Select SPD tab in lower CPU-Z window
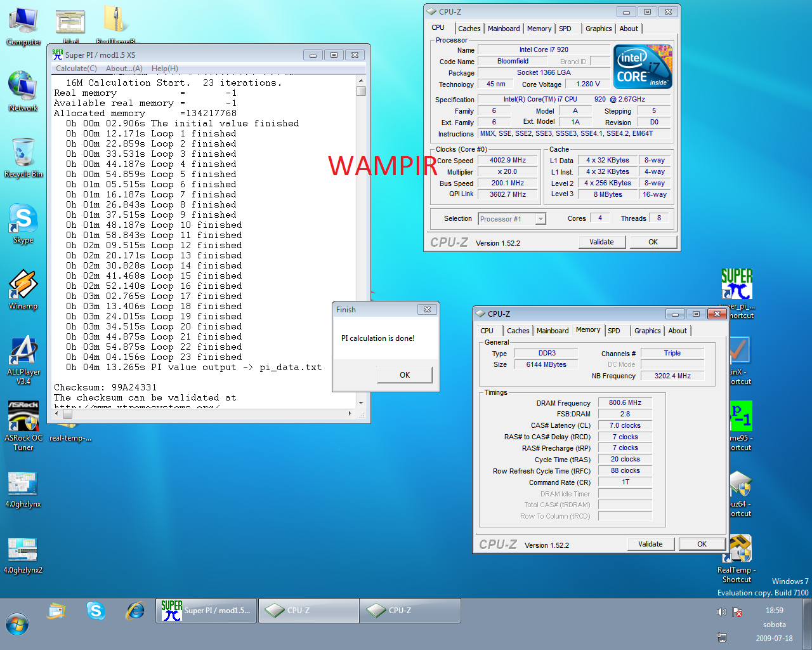The width and height of the screenshot is (812, 650). tap(614, 331)
